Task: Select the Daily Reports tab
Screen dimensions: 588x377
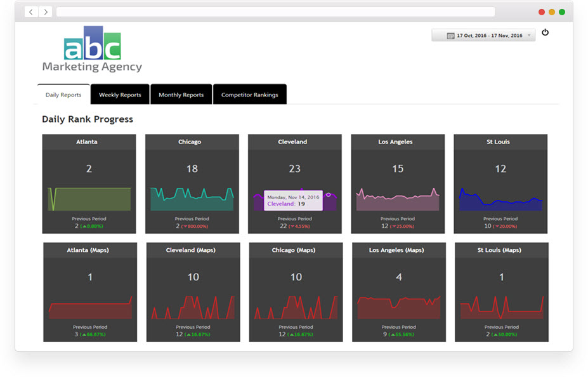Action: coord(63,95)
